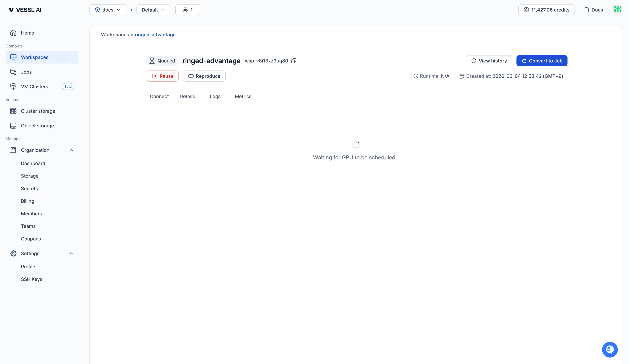This screenshot has width=629, height=364.
Task: Click the VM Clusters icon
Action: [13, 87]
